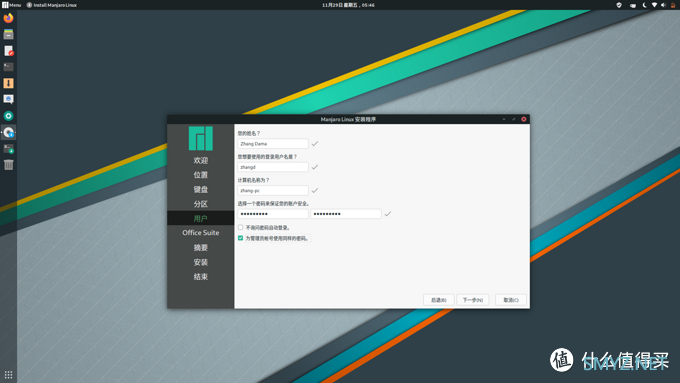This screenshot has width=680, height=383.
Task: Uncheck same password for administrator account
Action: [241, 238]
